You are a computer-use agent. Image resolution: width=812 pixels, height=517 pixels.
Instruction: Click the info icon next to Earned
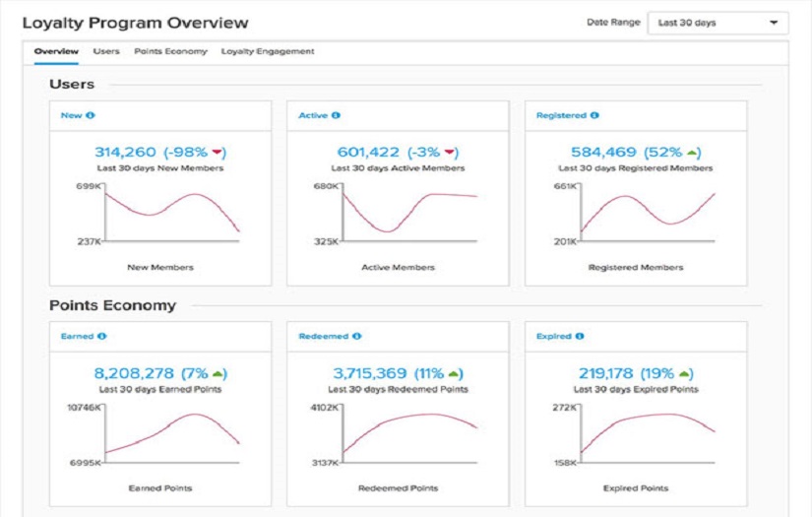102,336
